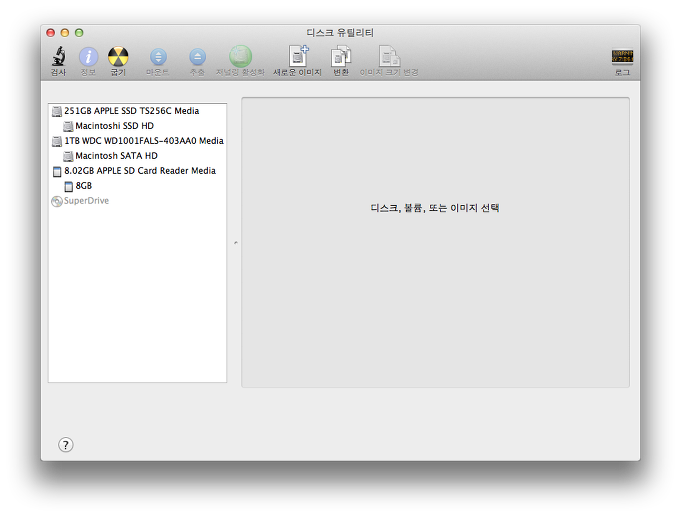Zoom window with the green button

(79, 33)
